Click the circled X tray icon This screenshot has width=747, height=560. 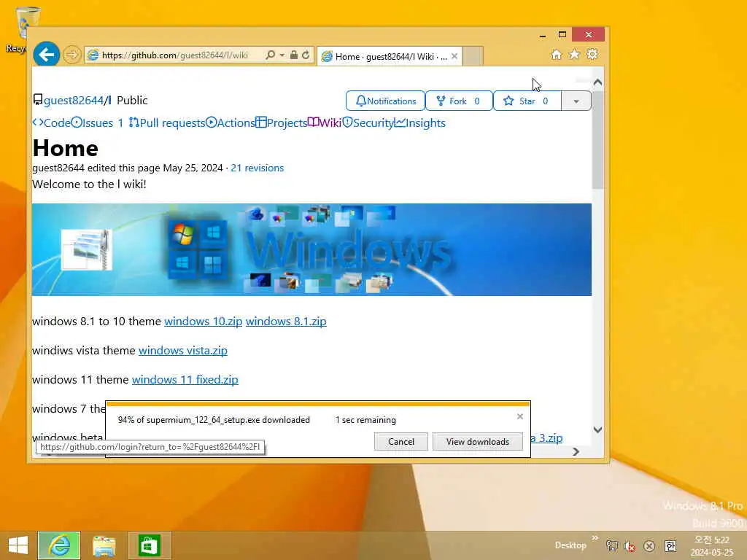[x=649, y=546]
